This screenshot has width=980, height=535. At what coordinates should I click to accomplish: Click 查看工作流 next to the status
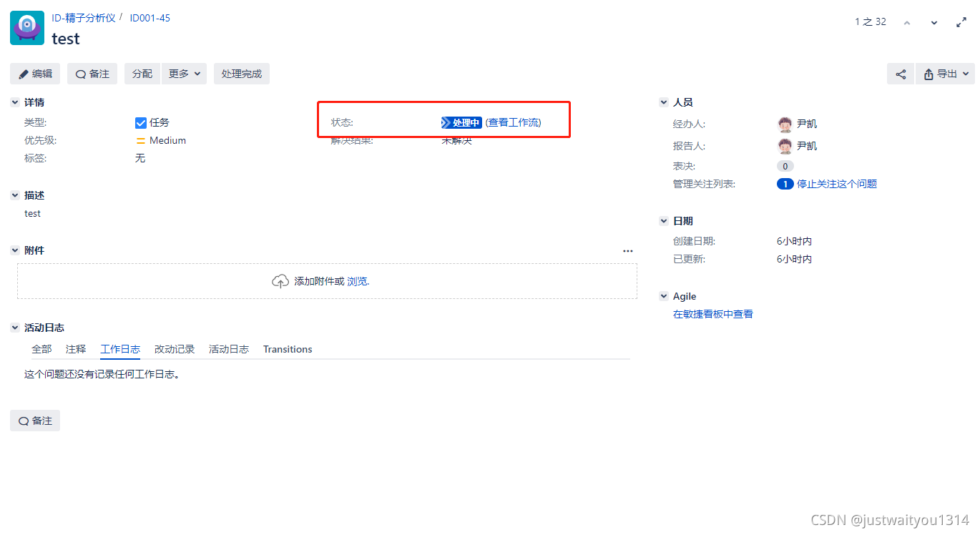pyautogui.click(x=513, y=122)
